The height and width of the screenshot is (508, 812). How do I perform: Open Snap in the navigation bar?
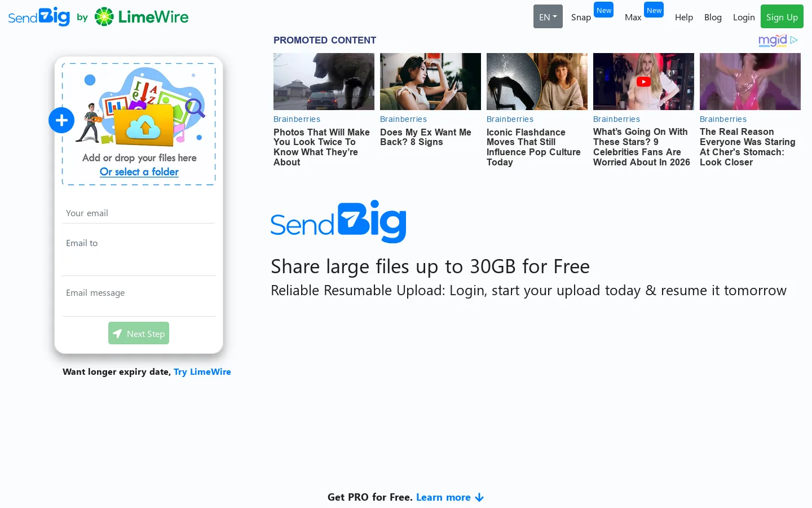(581, 17)
